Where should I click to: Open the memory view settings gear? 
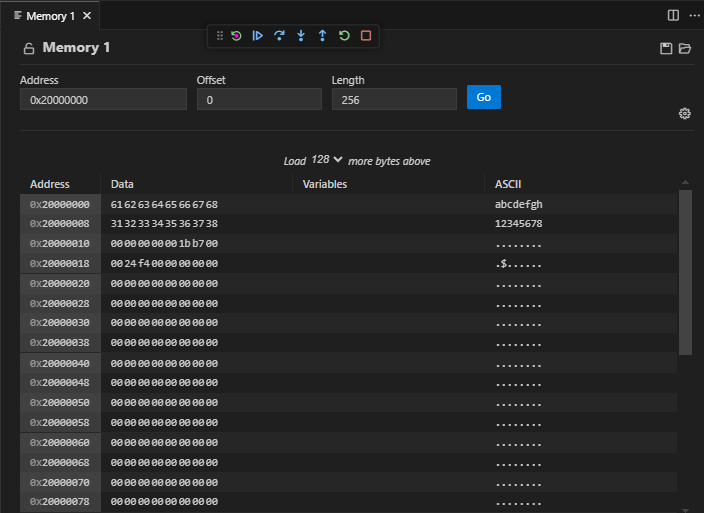pyautogui.click(x=685, y=113)
